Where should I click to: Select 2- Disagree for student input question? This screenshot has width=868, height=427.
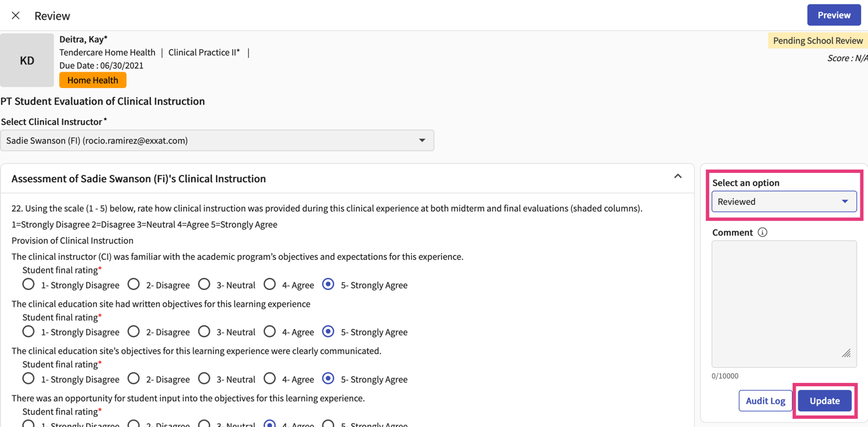(x=133, y=424)
